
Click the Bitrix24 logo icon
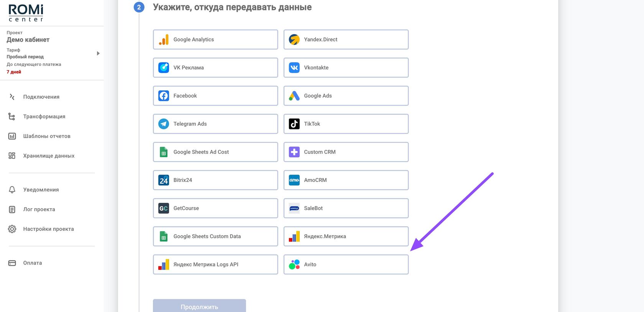click(x=164, y=180)
